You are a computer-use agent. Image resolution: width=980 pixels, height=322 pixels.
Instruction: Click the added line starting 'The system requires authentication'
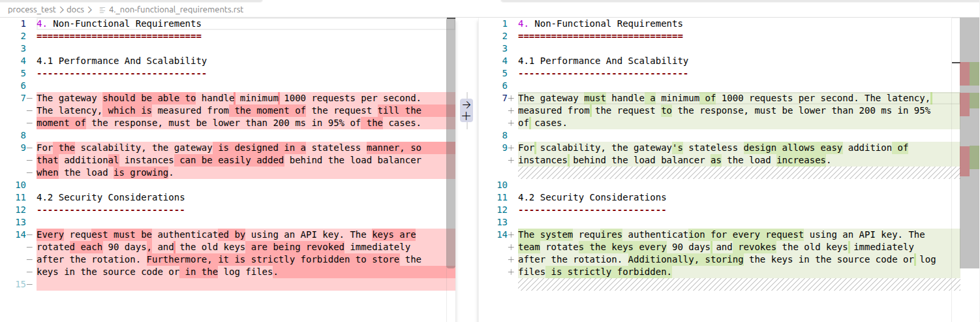pos(721,234)
